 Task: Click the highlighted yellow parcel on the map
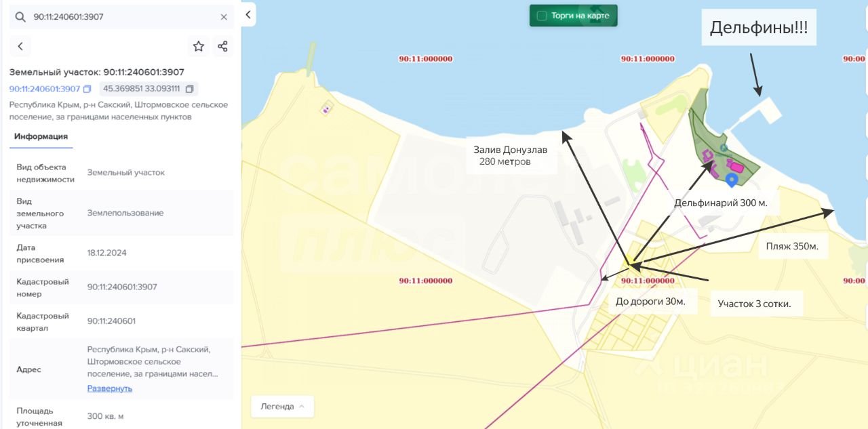pyautogui.click(x=633, y=263)
